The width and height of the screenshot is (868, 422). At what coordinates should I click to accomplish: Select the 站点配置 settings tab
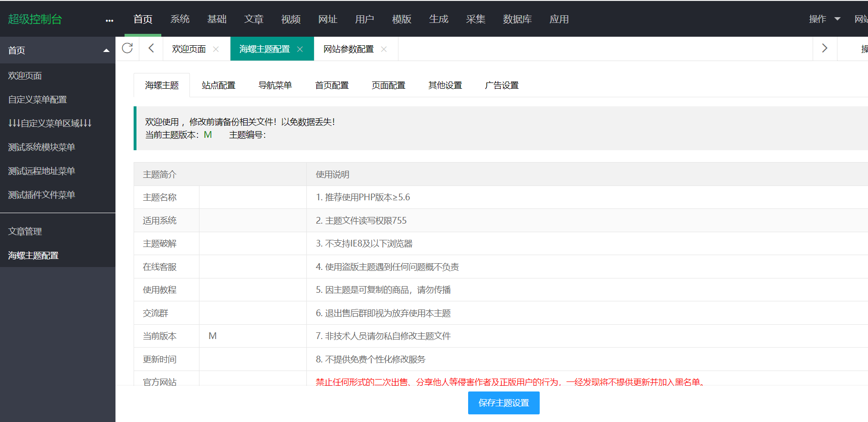[x=219, y=85]
